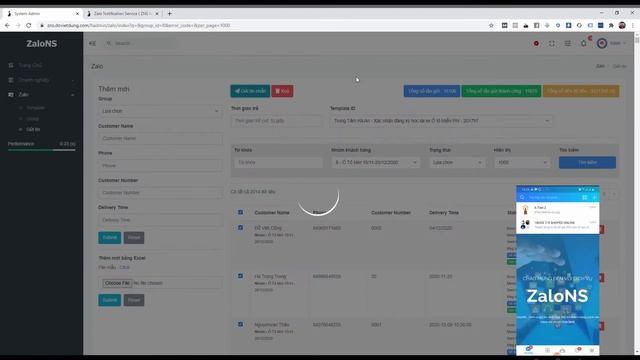Screen dimensions: 640x360
Task: Bookmark this page with the star icon
Action: pos(491,25)
